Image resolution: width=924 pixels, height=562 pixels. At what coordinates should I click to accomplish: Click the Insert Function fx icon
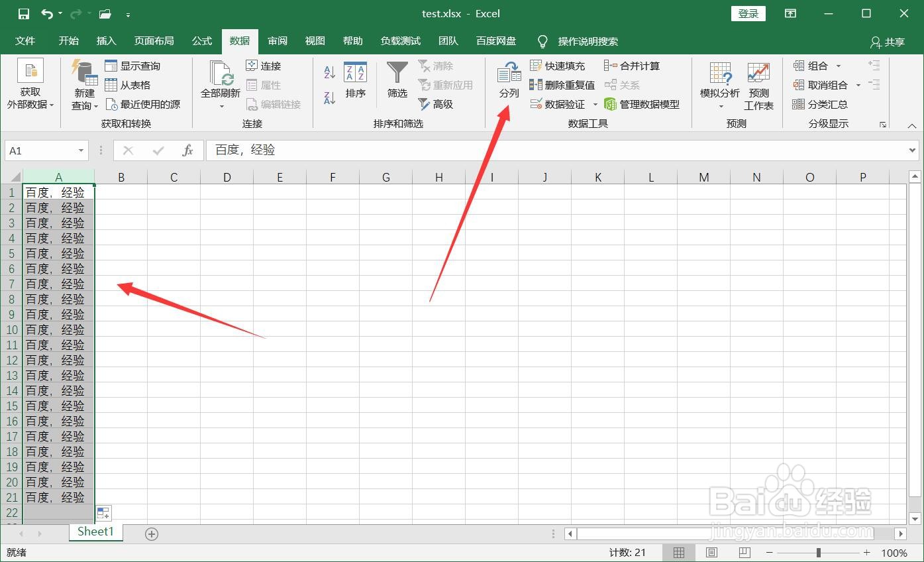188,150
